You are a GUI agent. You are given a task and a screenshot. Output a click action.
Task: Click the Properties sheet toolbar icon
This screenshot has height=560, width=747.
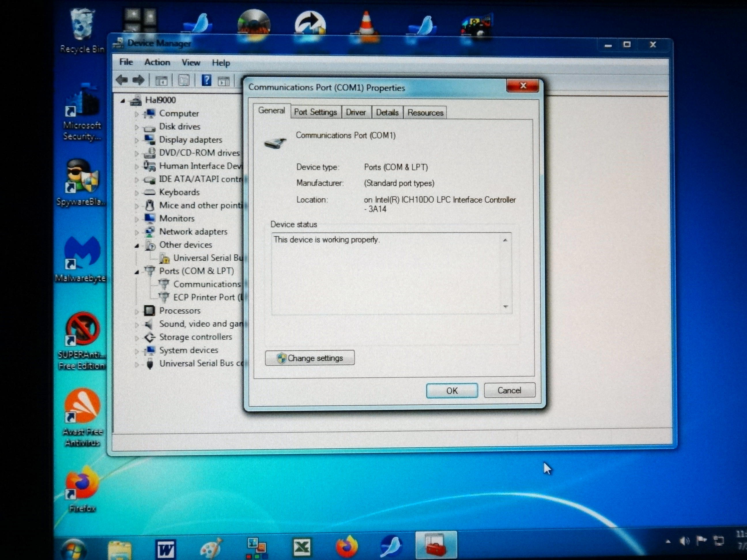pyautogui.click(x=184, y=80)
